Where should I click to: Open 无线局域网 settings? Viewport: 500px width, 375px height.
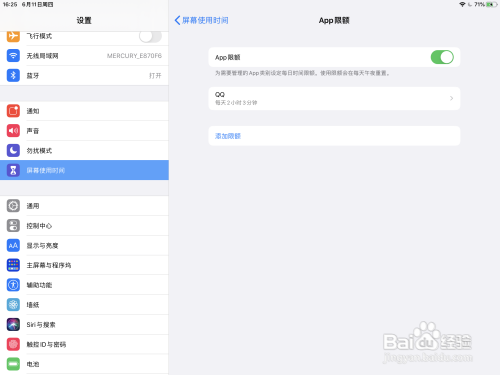pos(84,56)
